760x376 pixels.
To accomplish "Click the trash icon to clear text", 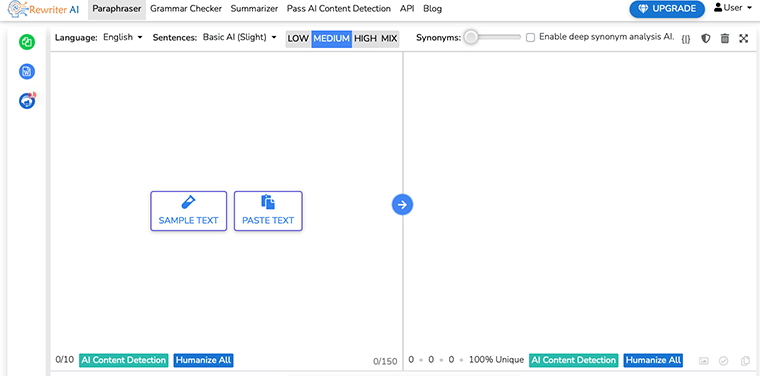I will [725, 38].
